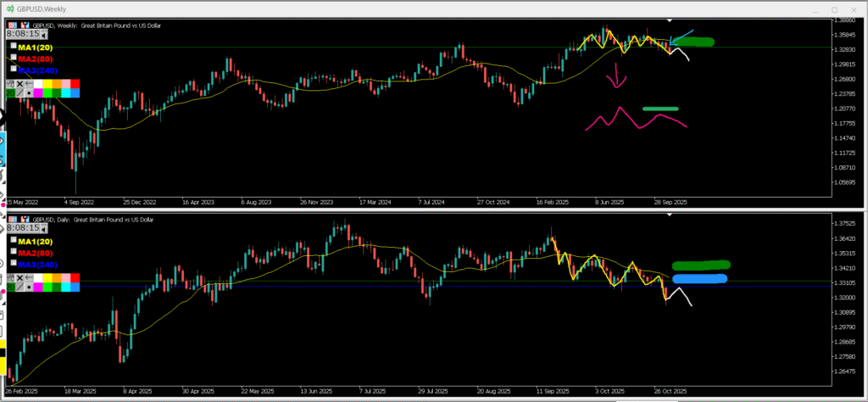
Task: Enable the MA1(20) checkbox on weekly chart
Action: tap(14, 47)
